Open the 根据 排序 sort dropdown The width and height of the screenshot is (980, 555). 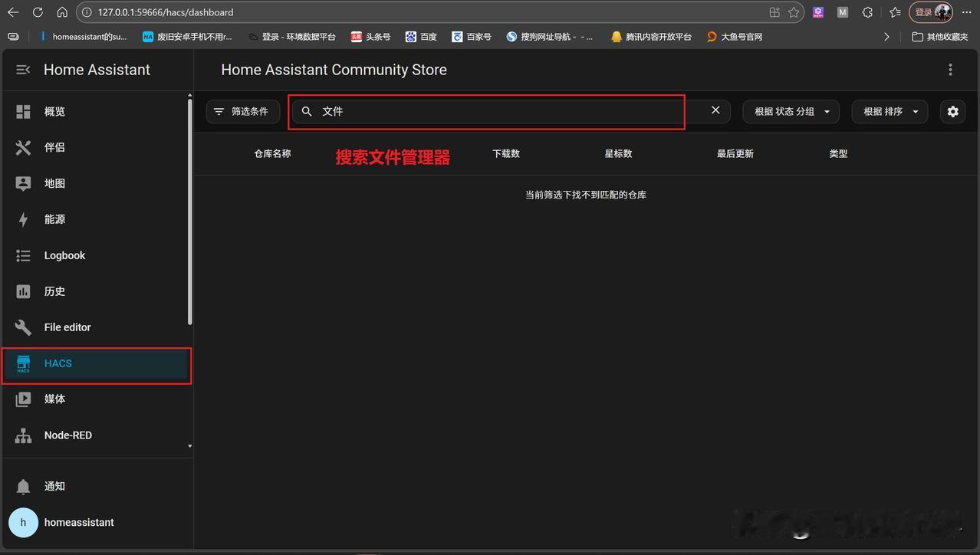coord(890,111)
